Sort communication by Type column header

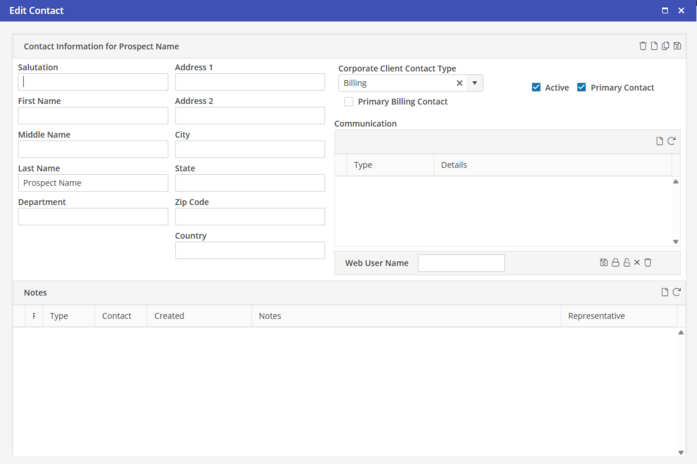[x=363, y=165]
